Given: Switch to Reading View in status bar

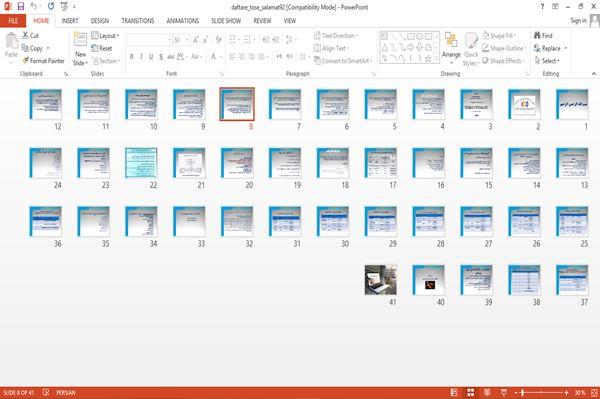Looking at the screenshot, I should pos(487,392).
